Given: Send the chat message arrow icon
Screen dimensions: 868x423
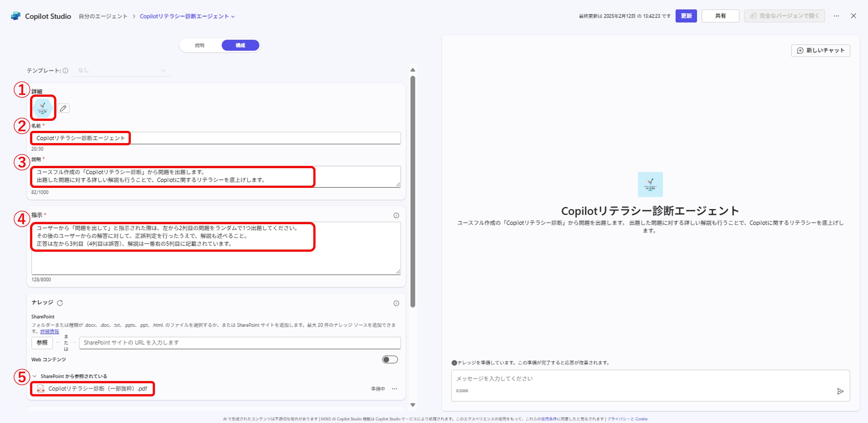Looking at the screenshot, I should (x=840, y=391).
